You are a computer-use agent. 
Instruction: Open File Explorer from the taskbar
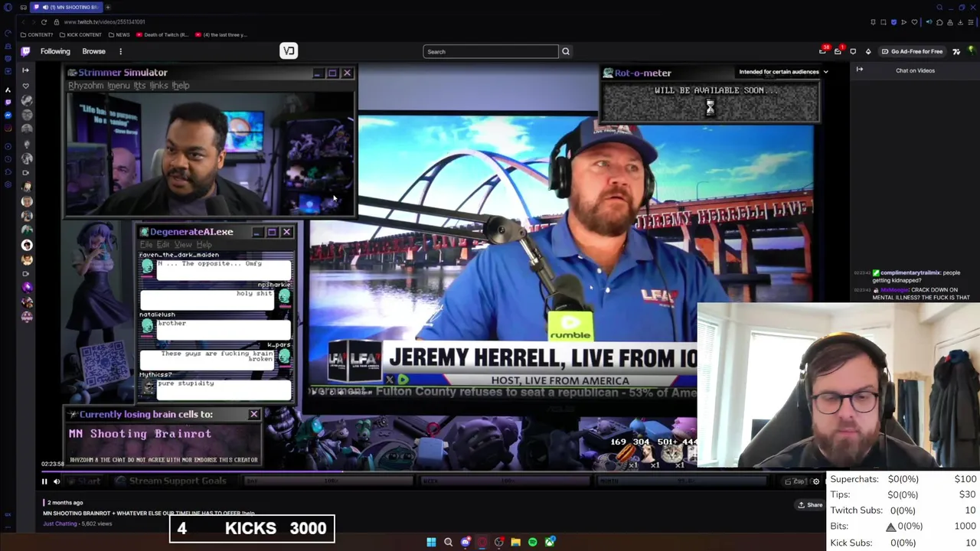(515, 542)
